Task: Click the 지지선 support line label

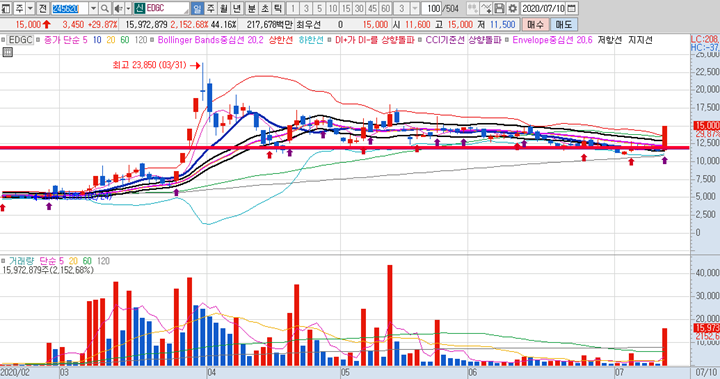Action: [x=640, y=40]
